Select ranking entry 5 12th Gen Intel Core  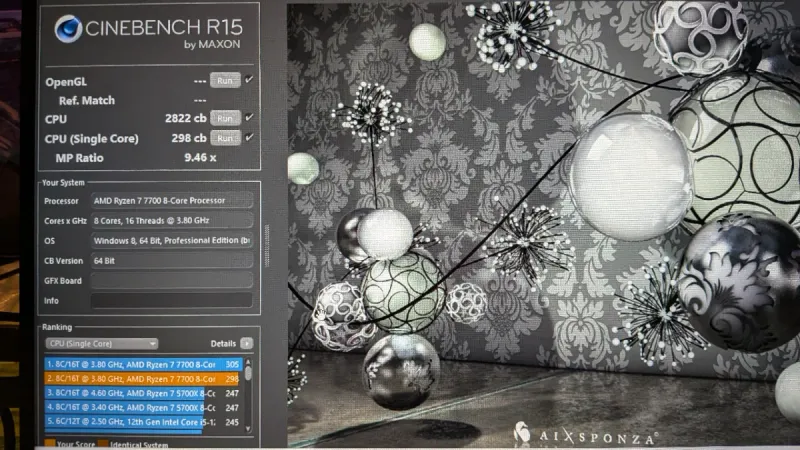point(143,422)
